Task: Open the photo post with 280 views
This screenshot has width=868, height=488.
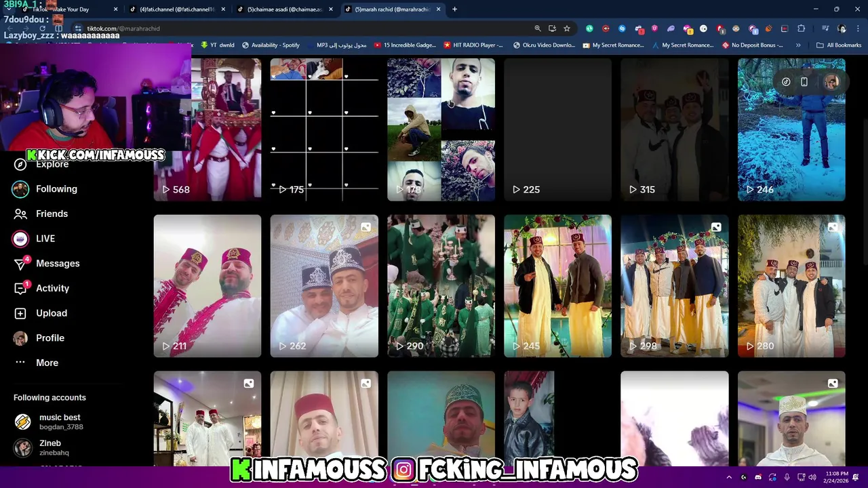Action: [x=791, y=286]
